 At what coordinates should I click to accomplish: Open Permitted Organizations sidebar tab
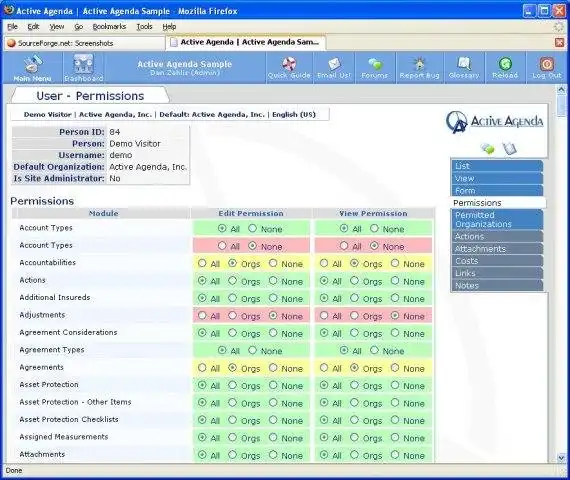pyautogui.click(x=497, y=219)
